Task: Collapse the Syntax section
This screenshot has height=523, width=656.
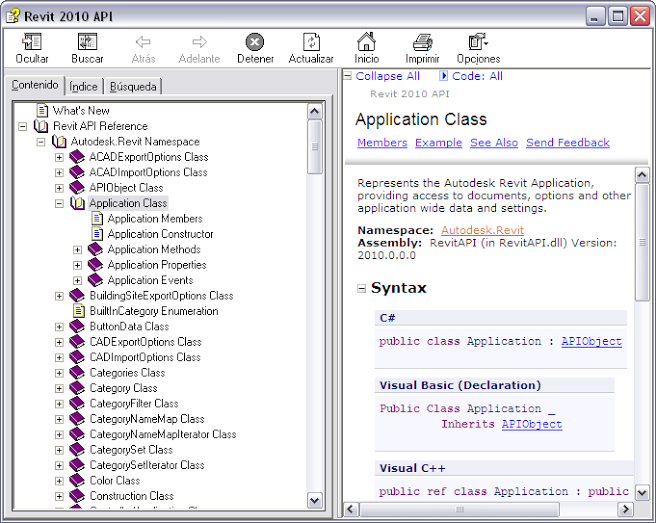Action: coord(361,288)
